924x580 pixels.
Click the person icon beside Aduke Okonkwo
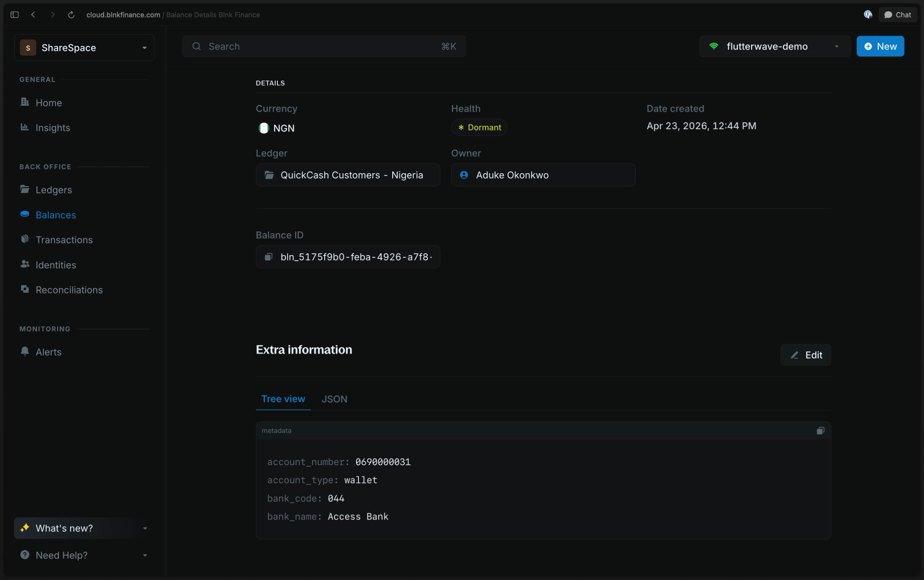[x=464, y=175]
